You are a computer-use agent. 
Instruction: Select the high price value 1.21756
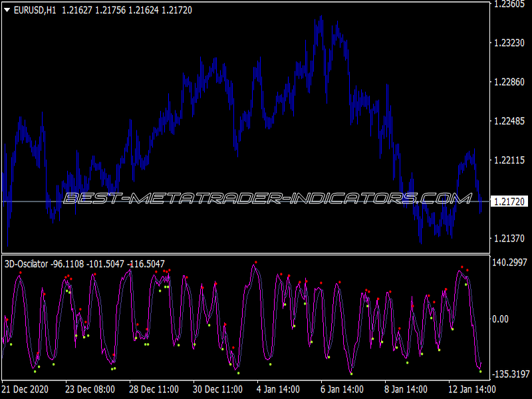110,11
